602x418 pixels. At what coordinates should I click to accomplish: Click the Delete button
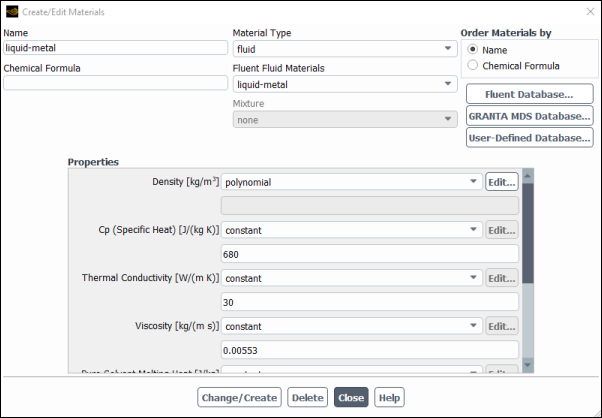[307, 397]
